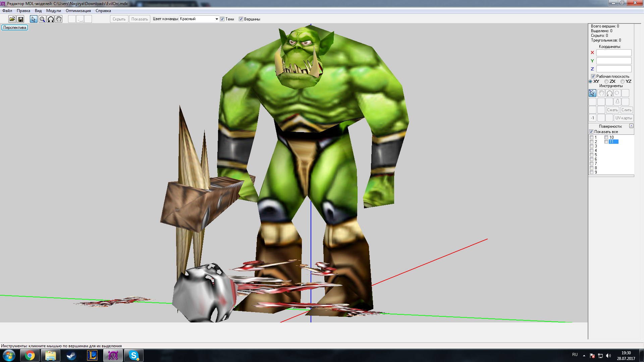Open the Цвет команды dropdown
The height and width of the screenshot is (362, 644).
(x=199, y=19)
